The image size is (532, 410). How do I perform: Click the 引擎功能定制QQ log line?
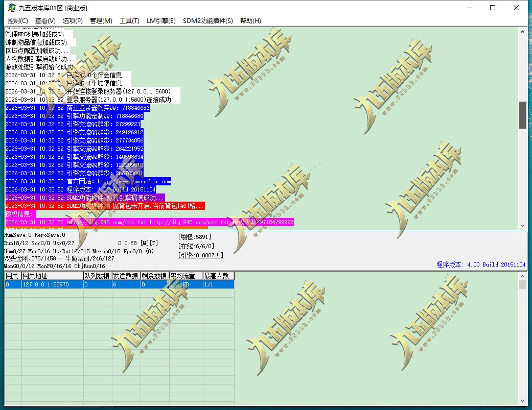(74, 116)
